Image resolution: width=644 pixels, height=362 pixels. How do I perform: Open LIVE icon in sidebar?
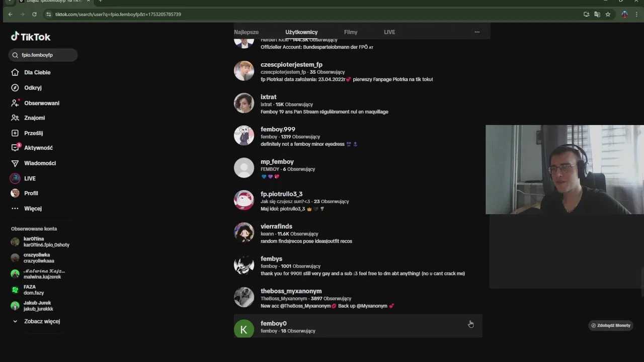point(15,178)
